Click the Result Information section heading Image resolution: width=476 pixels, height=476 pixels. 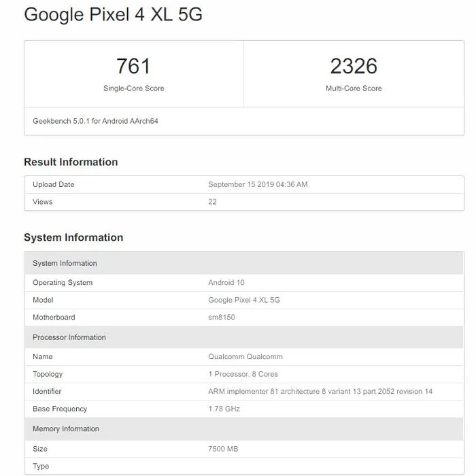[x=71, y=162]
